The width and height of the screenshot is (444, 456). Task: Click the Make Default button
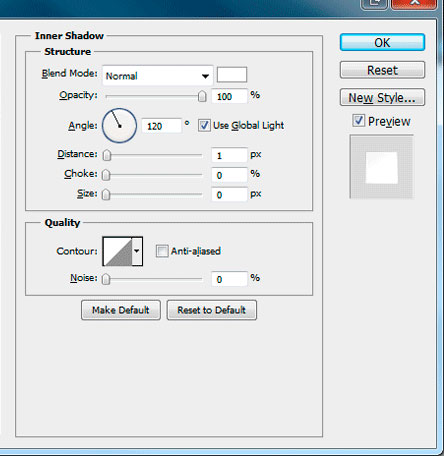pyautogui.click(x=121, y=310)
